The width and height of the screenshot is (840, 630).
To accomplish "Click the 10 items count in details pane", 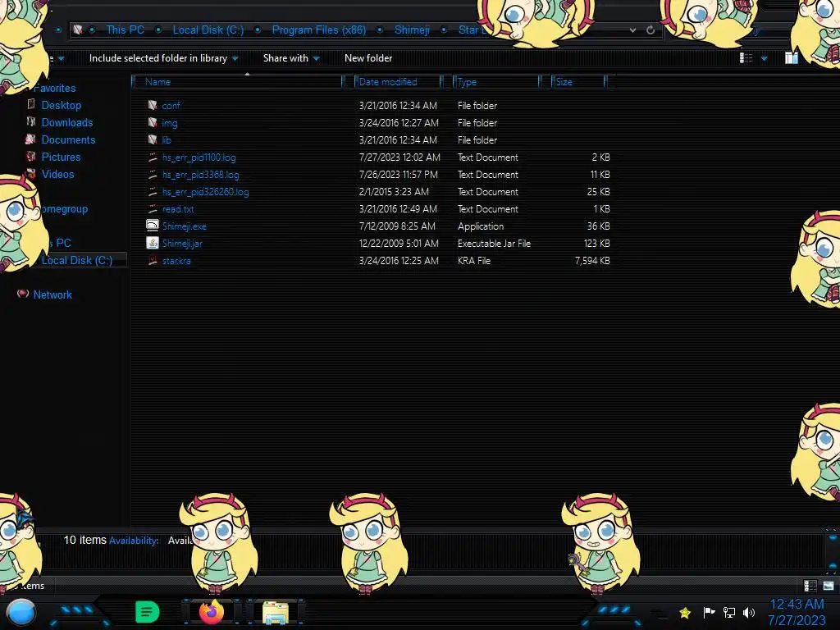I will 84,540.
